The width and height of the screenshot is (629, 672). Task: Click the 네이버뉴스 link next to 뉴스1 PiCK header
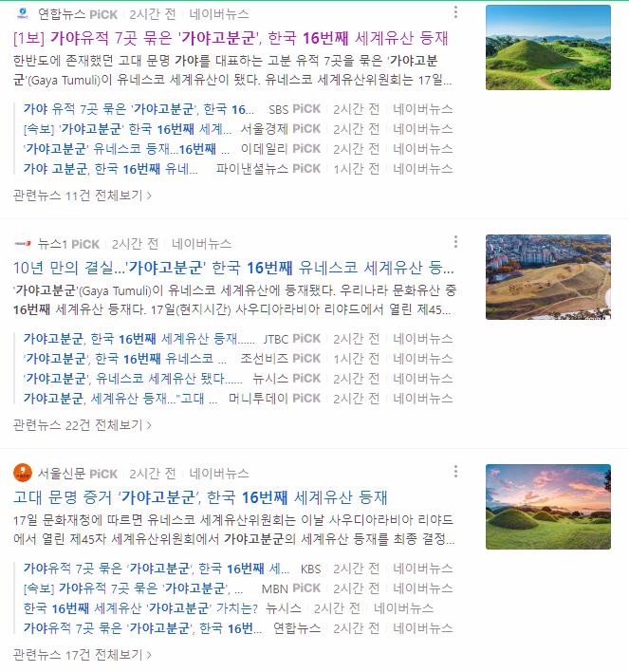[x=201, y=244]
